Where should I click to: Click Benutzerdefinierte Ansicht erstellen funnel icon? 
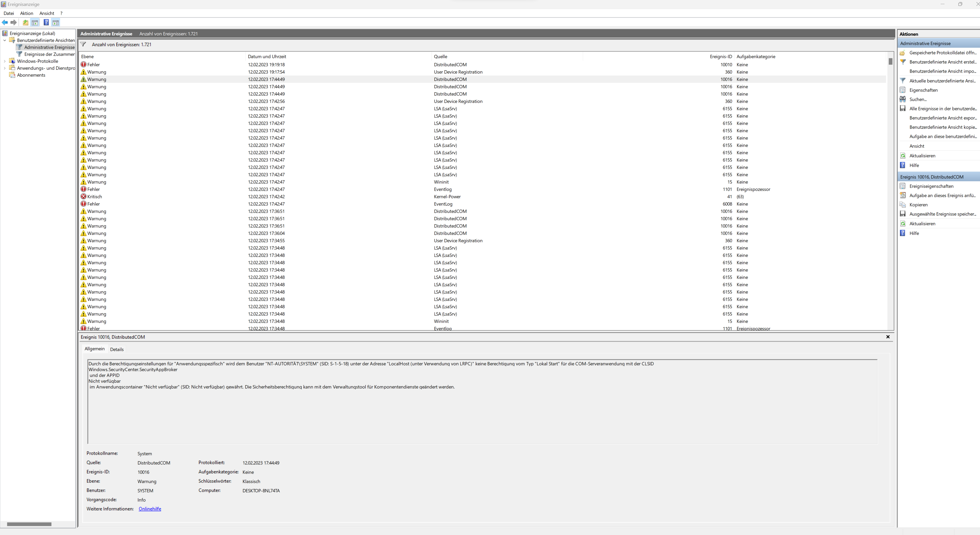pos(903,62)
